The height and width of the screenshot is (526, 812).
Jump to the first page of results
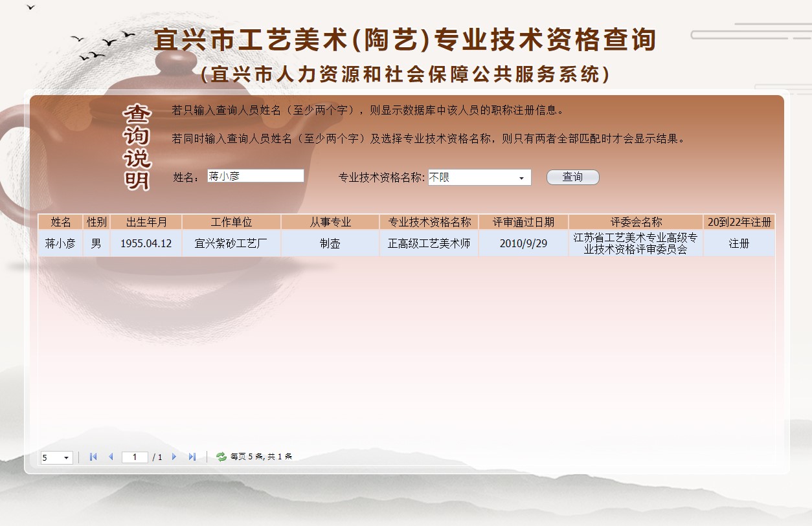click(x=93, y=457)
